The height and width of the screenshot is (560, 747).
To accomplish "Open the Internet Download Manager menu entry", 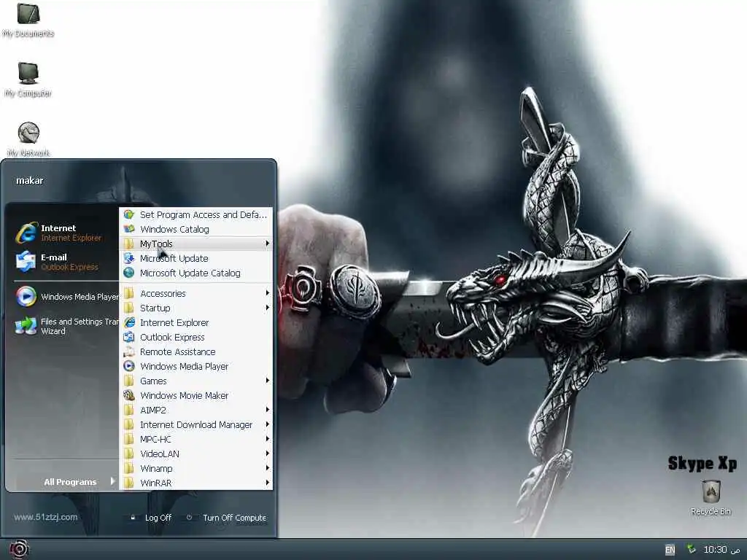I will [x=196, y=425].
